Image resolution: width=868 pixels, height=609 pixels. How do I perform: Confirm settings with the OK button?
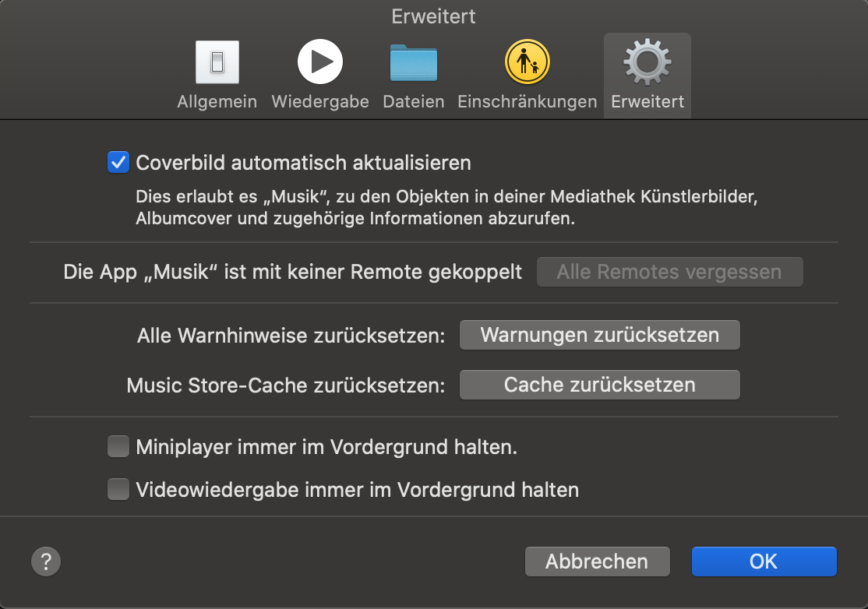764,561
